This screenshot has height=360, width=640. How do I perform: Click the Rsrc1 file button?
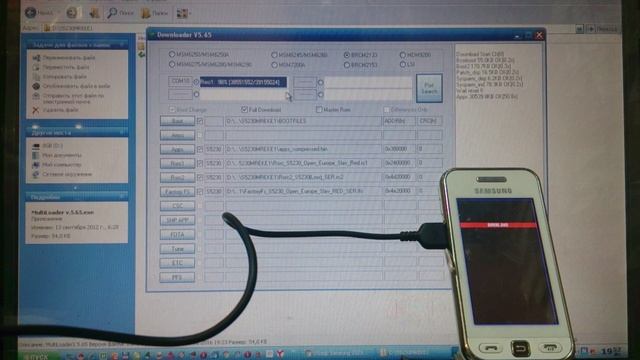(177, 163)
